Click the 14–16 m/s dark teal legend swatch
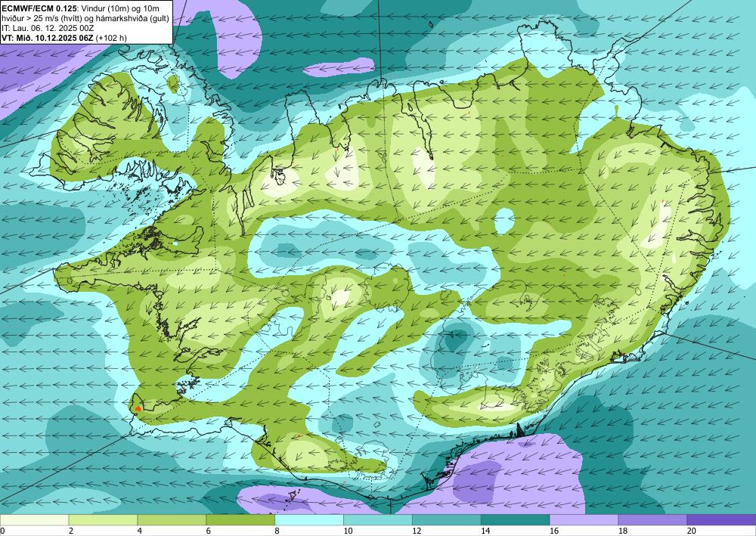 tap(516, 520)
